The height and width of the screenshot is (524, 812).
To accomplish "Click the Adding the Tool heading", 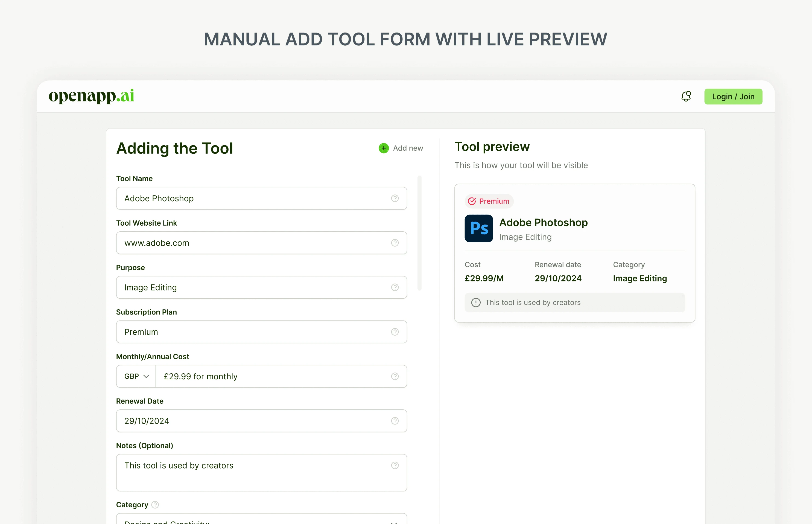I will click(174, 148).
